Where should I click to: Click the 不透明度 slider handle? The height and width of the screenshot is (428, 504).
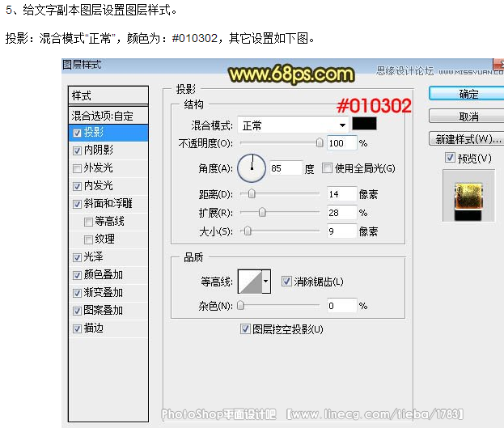320,143
